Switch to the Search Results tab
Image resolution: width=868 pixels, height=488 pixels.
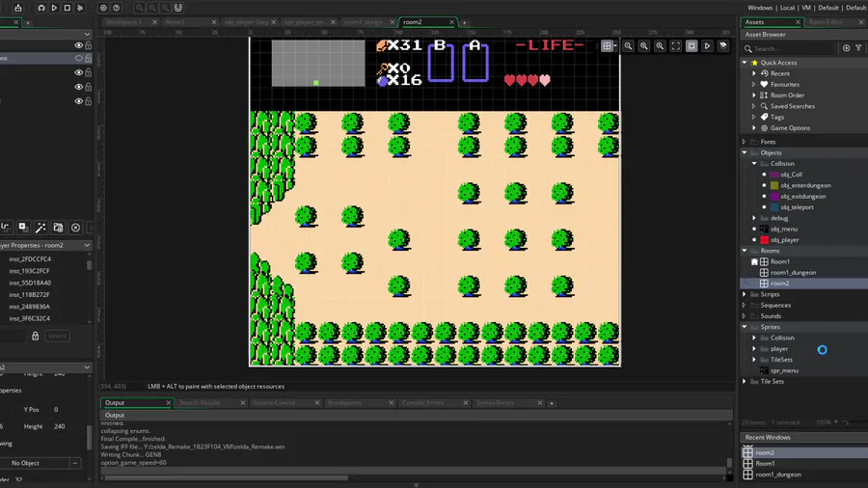coord(210,403)
